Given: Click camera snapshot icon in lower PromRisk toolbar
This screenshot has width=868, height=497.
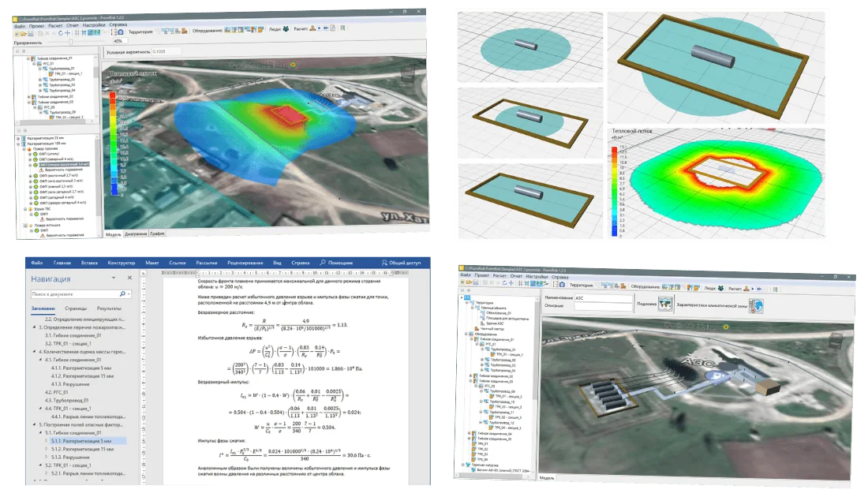Looking at the screenshot, I should coord(562,284).
